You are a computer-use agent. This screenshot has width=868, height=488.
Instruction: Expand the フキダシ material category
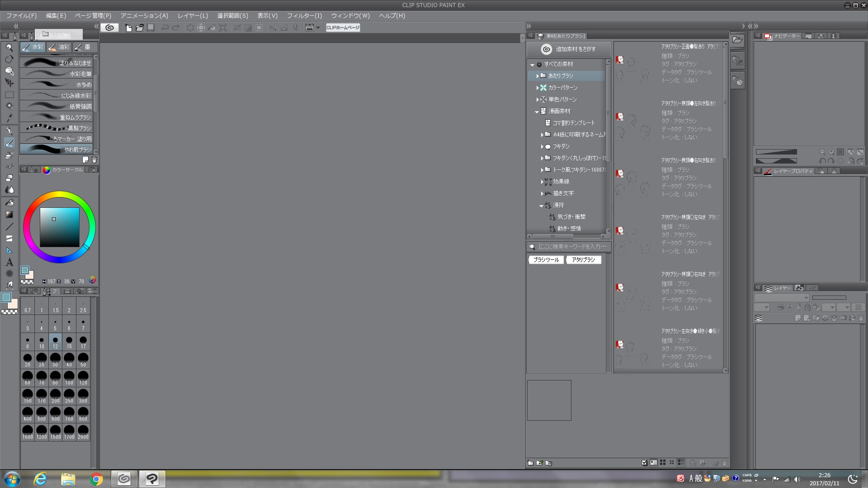[542, 146]
